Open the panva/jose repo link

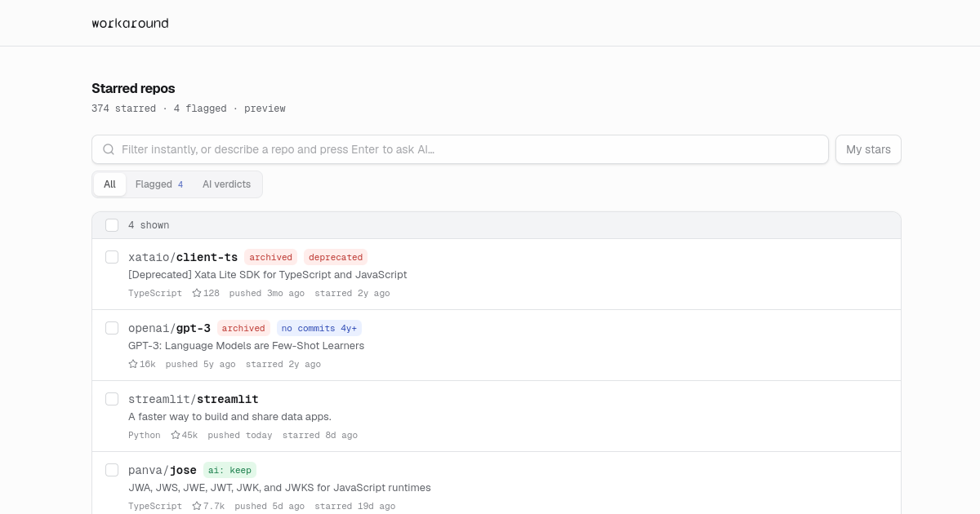tap(163, 470)
